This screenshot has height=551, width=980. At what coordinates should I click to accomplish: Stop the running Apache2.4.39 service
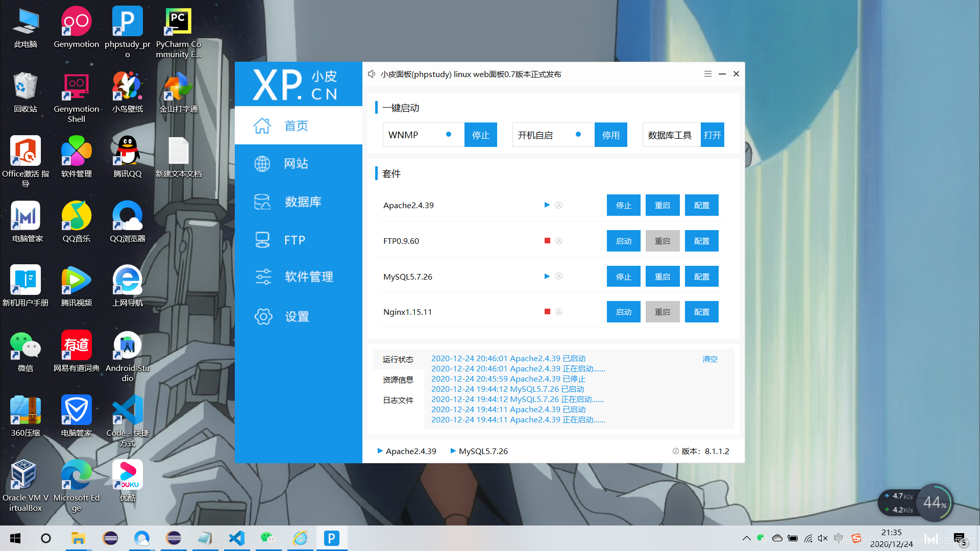(x=623, y=205)
